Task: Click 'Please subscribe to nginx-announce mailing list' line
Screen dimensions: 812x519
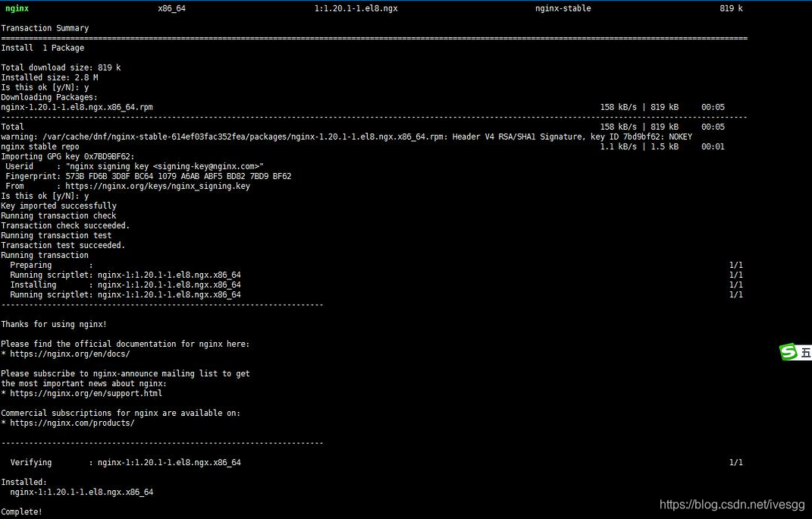Action: [125, 373]
